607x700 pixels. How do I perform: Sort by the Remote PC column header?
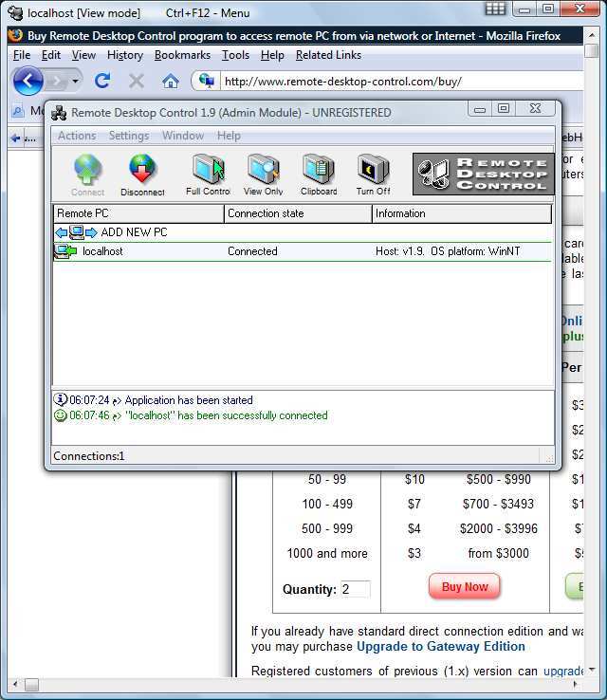[138, 213]
